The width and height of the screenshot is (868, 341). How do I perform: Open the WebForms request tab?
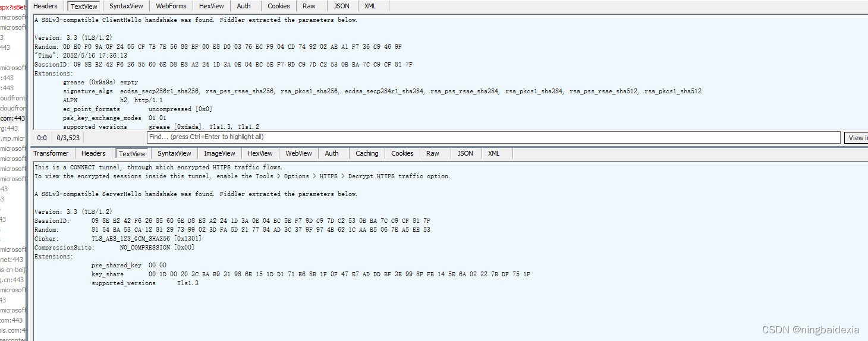pos(171,6)
